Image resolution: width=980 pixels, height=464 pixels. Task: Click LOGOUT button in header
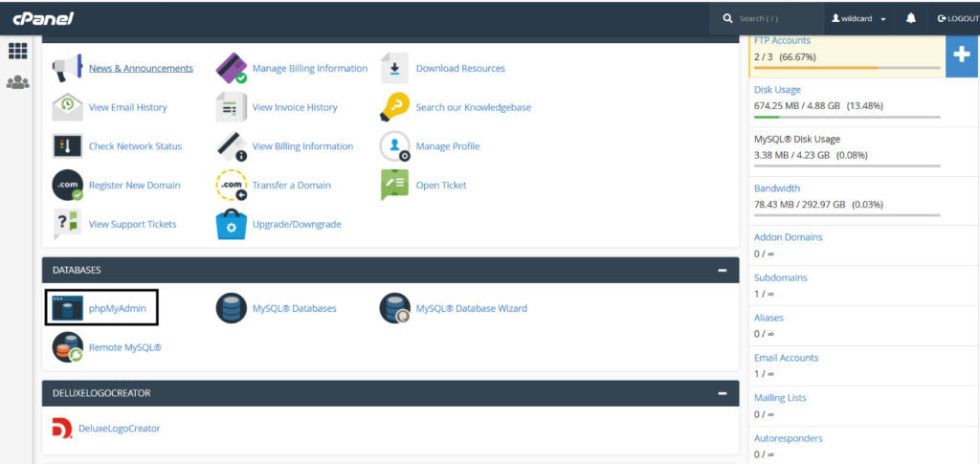[x=958, y=19]
